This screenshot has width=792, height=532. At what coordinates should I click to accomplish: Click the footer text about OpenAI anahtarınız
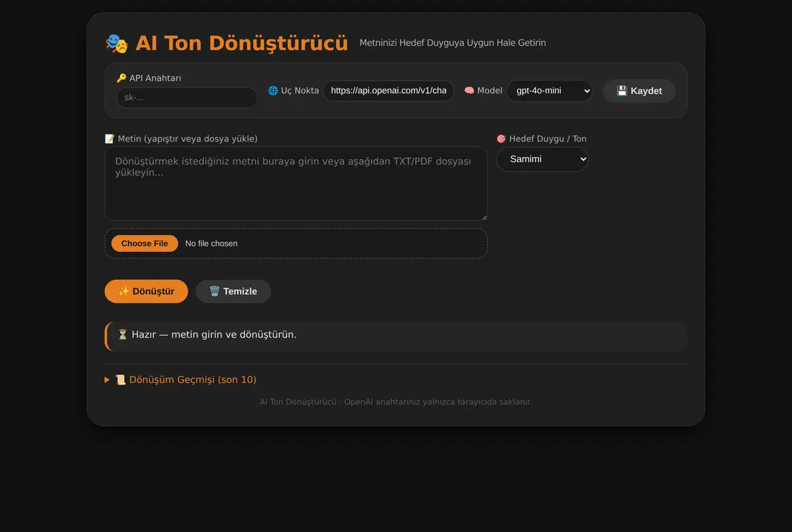(x=396, y=402)
